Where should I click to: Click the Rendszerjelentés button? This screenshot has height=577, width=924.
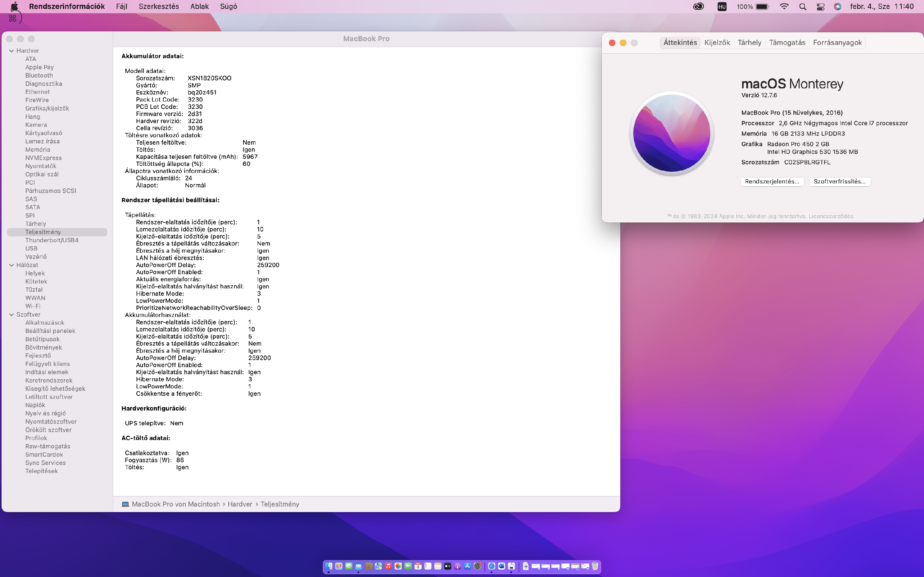pyautogui.click(x=772, y=181)
